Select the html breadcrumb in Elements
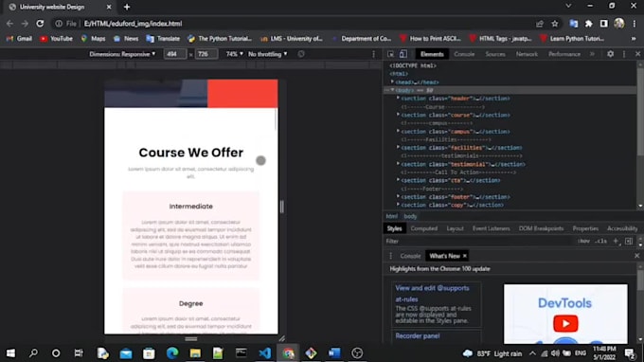 pyautogui.click(x=391, y=216)
